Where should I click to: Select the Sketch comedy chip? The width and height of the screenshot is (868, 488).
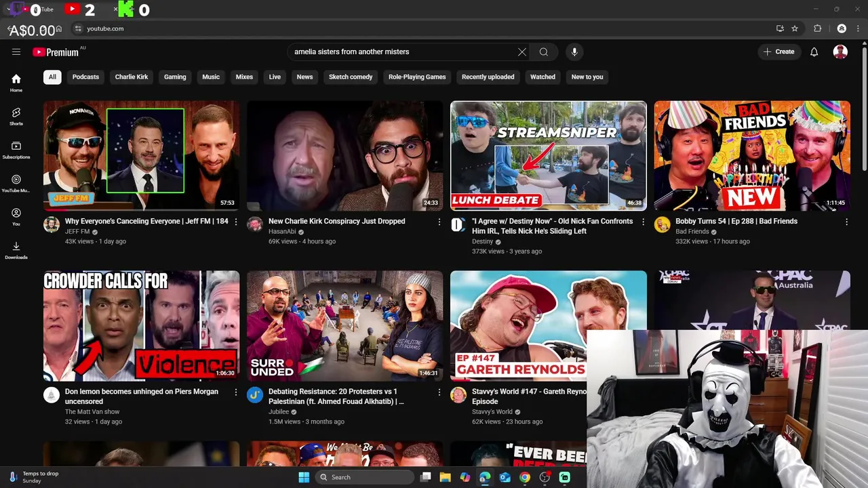(x=351, y=77)
